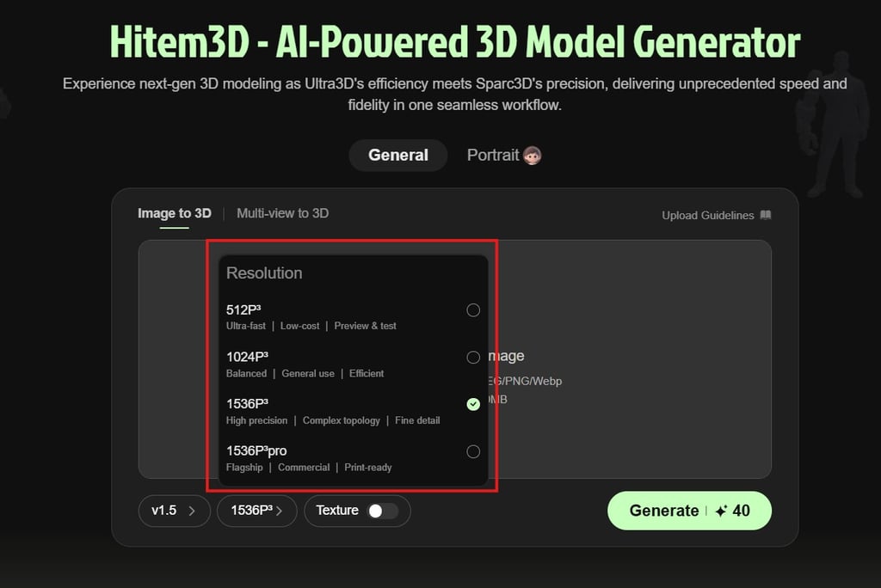Viewport: 881px width, 588px height.
Task: Choose the 1024P³ resolution radio option
Action: pos(473,357)
